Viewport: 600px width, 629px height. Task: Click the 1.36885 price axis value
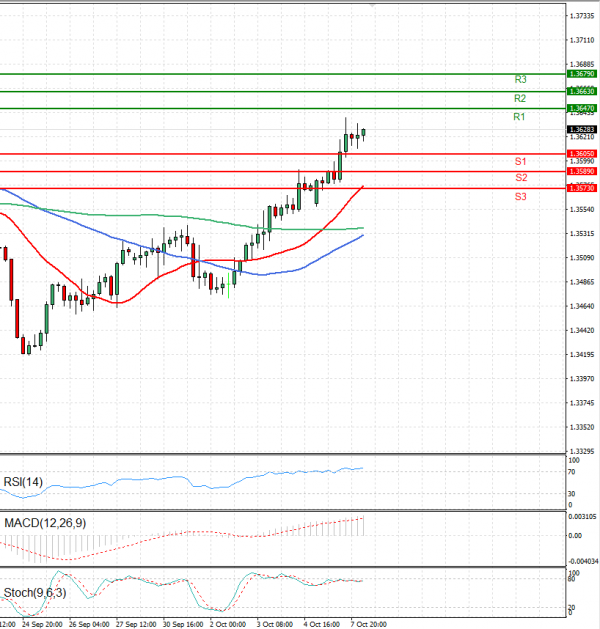582,64
